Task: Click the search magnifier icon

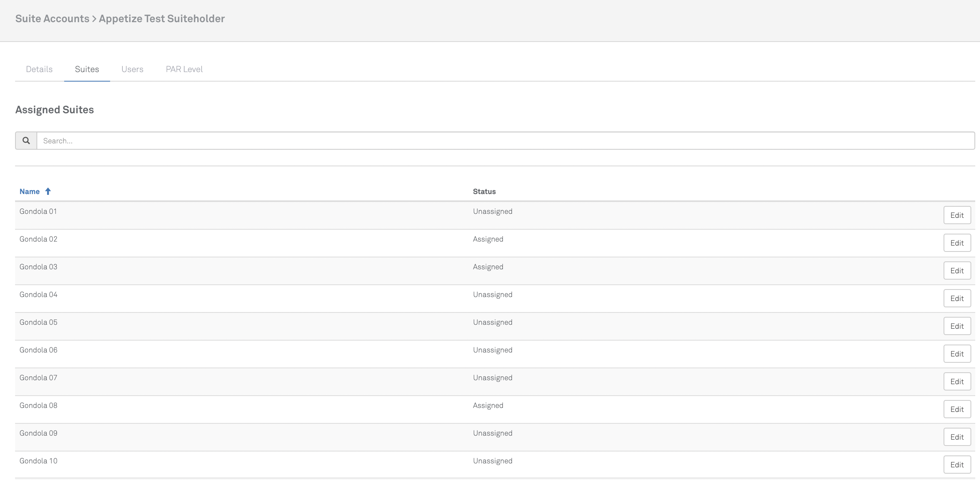Action: click(26, 141)
